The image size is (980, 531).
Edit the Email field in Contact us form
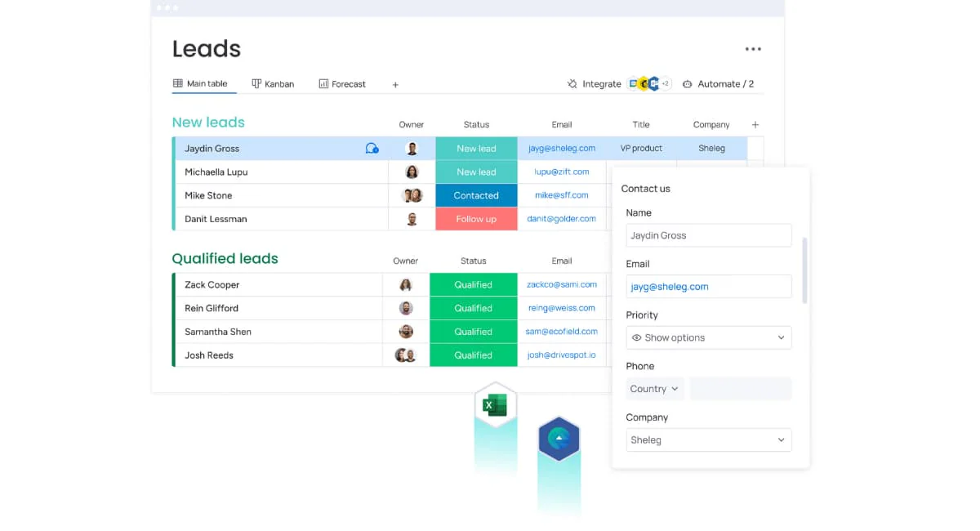click(x=709, y=287)
